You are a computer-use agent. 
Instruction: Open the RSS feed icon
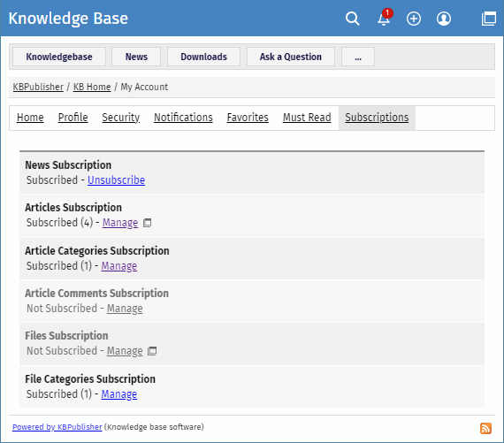[x=485, y=428]
